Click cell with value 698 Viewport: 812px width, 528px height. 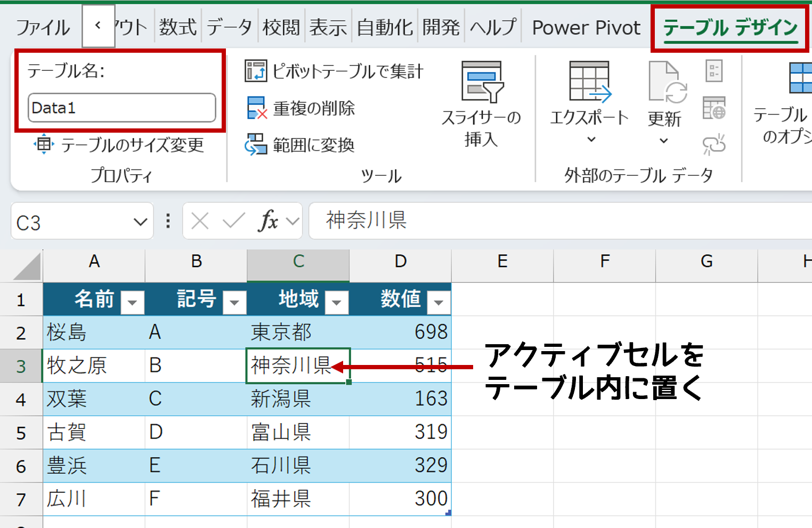[400, 332]
